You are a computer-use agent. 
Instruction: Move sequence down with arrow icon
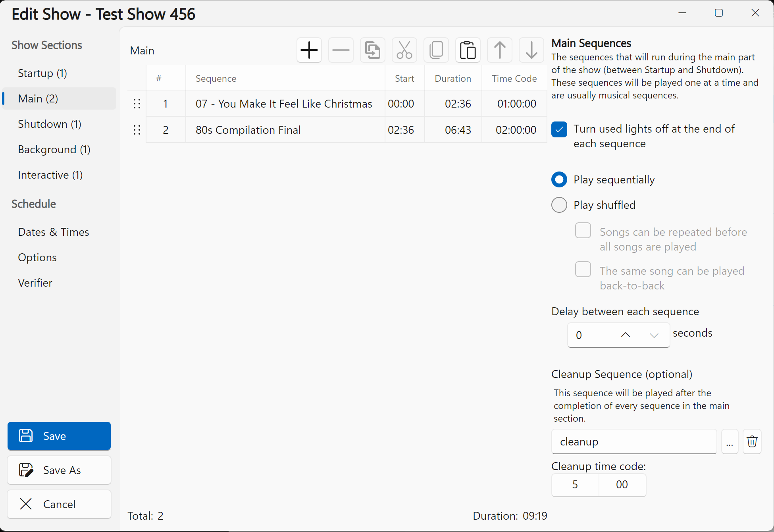(531, 50)
